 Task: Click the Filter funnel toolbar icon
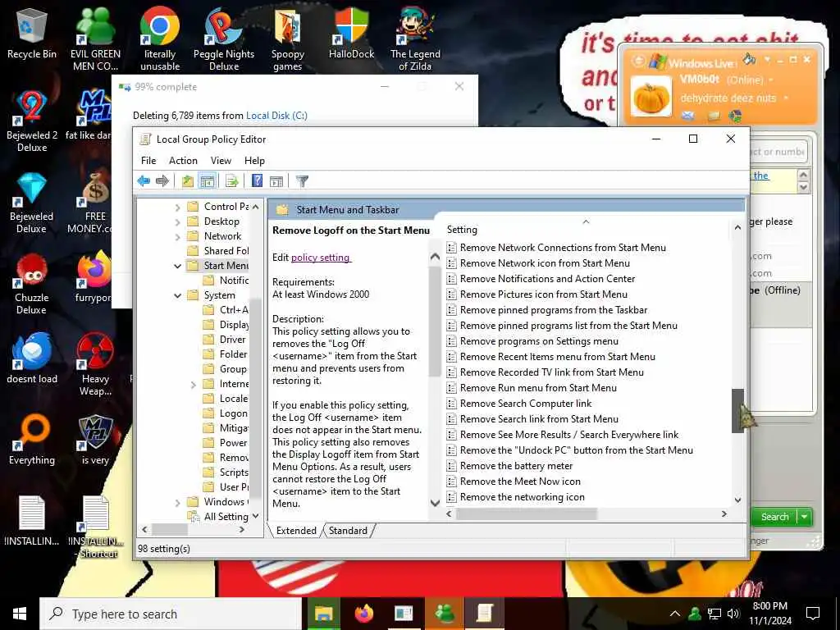(302, 181)
